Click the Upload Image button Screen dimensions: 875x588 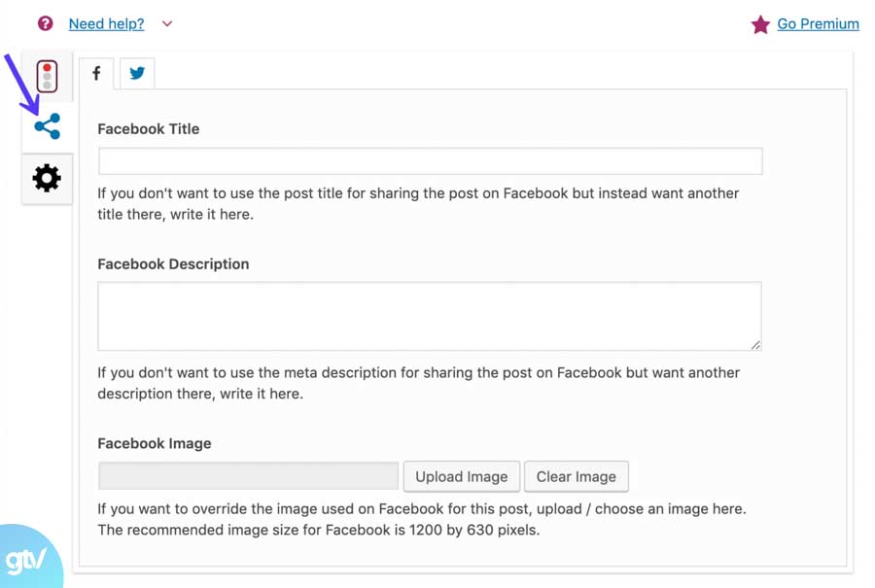click(461, 476)
